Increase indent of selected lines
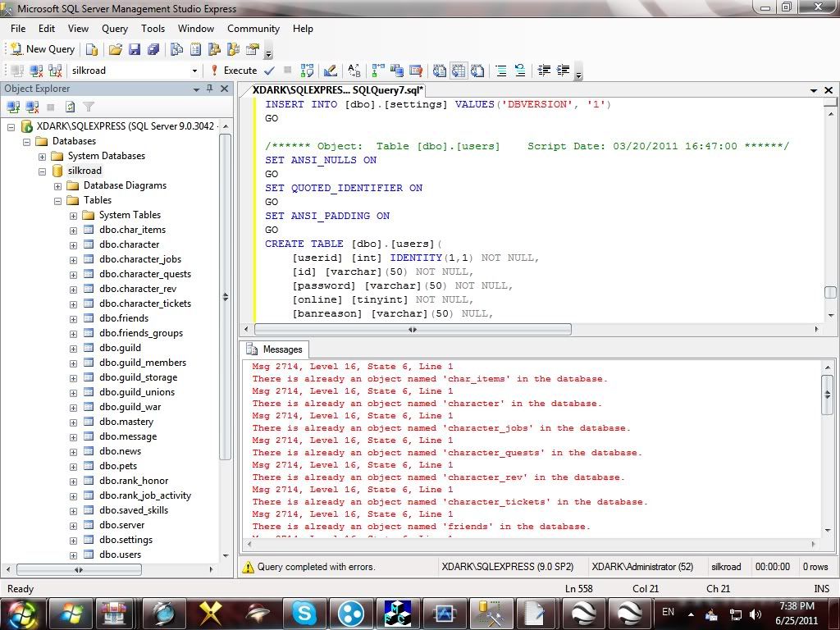This screenshot has width=840, height=630. pyautogui.click(x=563, y=71)
